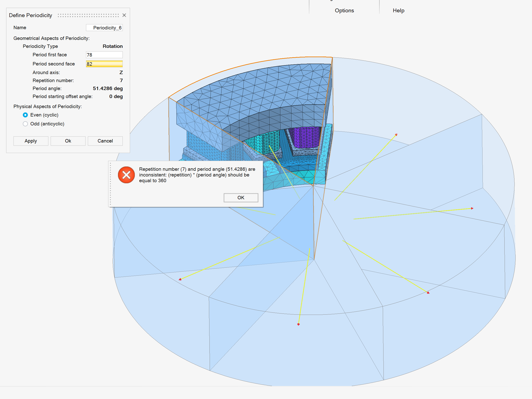Confirm with the Ok button

(x=68, y=141)
